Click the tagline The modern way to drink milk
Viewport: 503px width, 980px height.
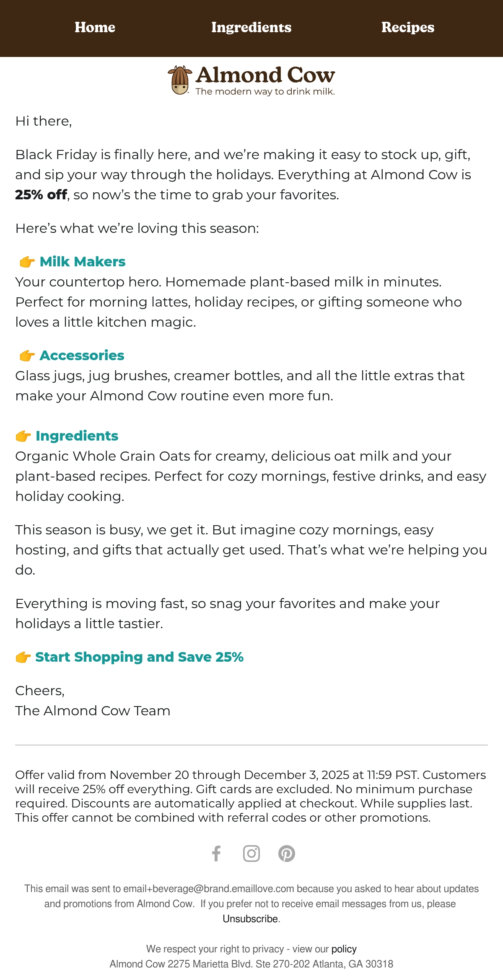265,92
